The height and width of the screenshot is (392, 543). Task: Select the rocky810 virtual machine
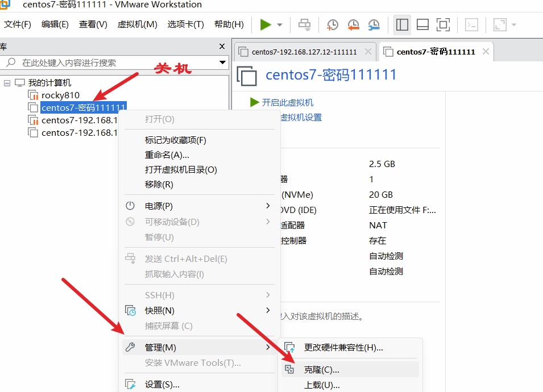coord(60,95)
